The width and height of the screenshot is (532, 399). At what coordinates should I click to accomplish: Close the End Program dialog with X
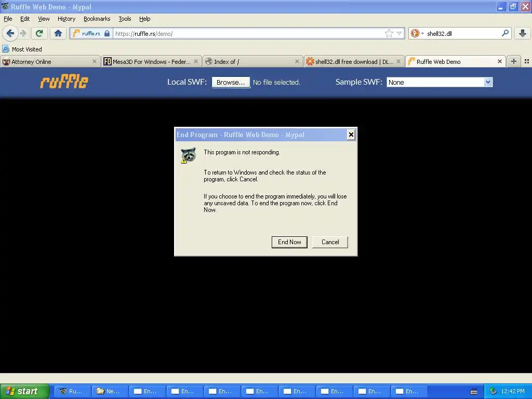pos(351,135)
